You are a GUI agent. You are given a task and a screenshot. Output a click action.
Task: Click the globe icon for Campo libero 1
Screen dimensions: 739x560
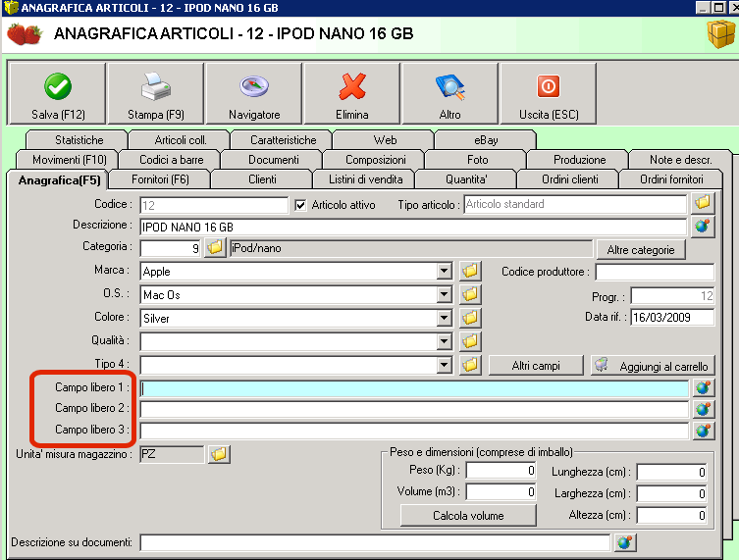coord(704,387)
